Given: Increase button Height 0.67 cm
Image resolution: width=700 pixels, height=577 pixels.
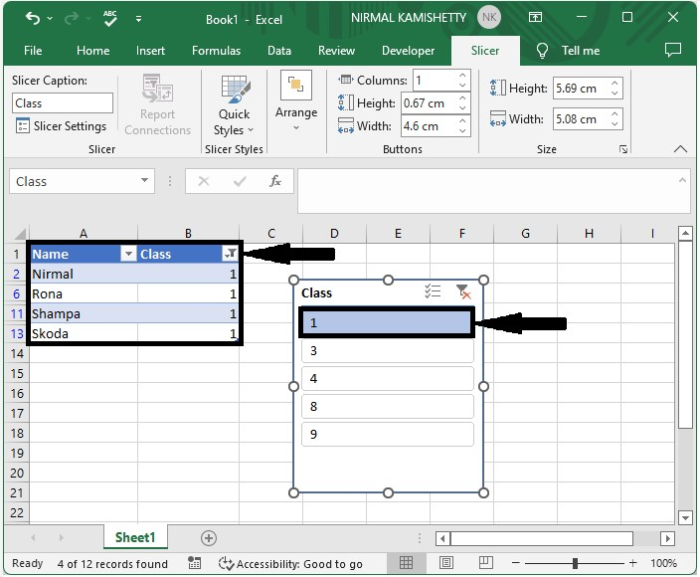Looking at the screenshot, I should (462, 98).
